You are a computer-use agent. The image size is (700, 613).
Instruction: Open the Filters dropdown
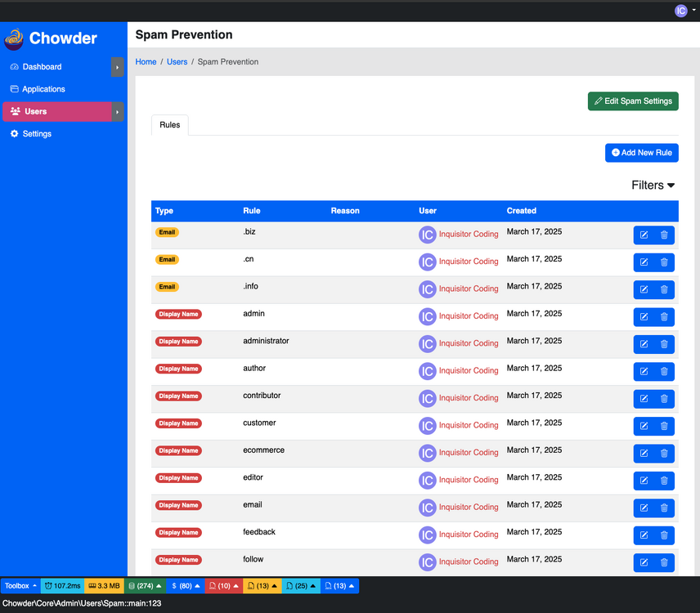pos(653,186)
